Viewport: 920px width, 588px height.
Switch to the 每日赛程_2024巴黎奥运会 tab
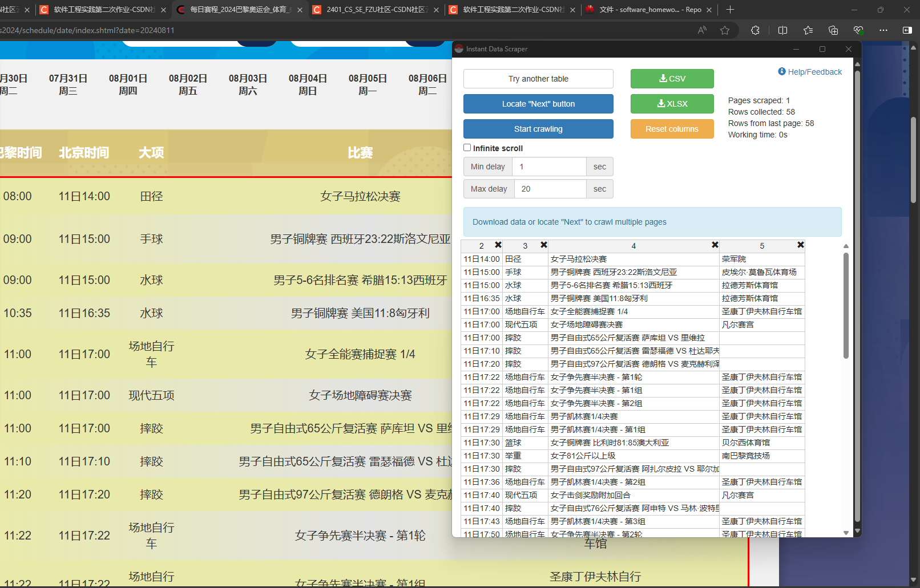pyautogui.click(x=240, y=10)
